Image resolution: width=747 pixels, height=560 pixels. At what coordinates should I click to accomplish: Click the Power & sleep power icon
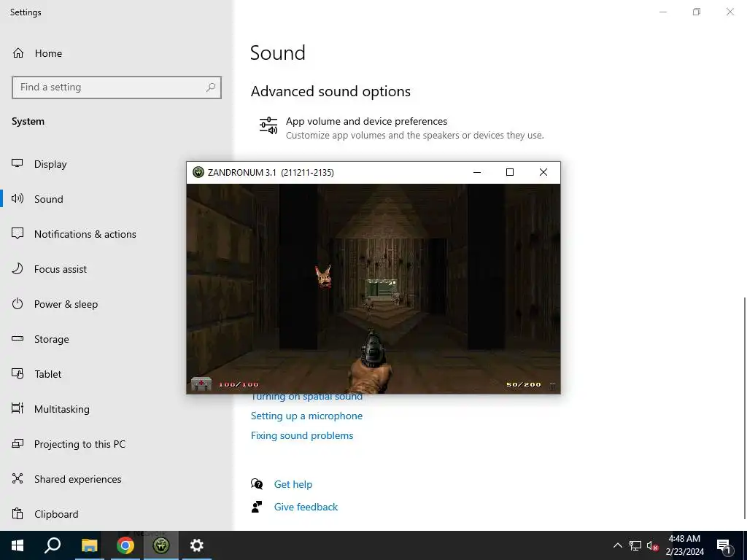click(18, 304)
